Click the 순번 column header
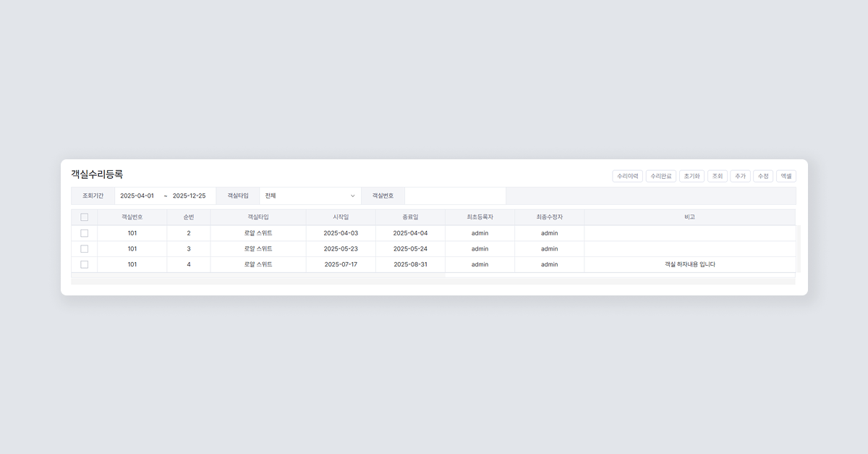 (189, 217)
